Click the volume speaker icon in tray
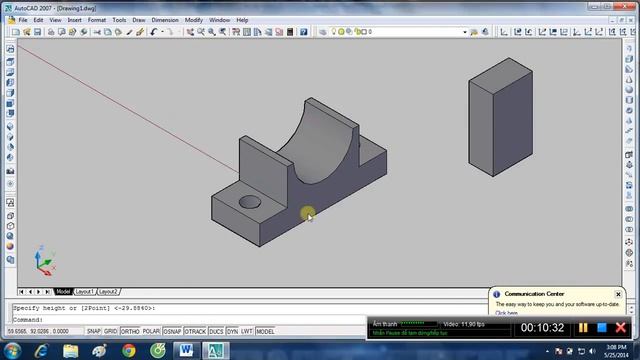The image size is (640, 360). point(592,351)
